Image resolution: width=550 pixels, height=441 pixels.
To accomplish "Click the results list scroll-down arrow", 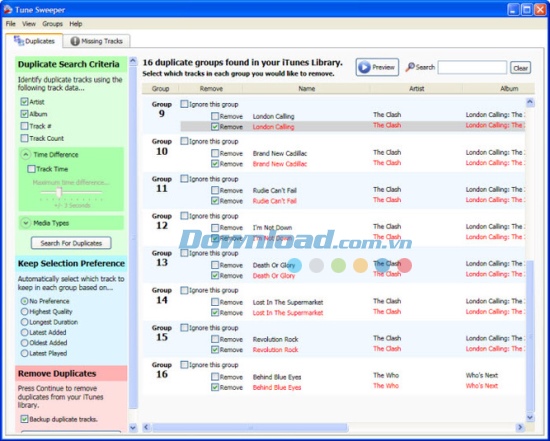I will pos(530,417).
